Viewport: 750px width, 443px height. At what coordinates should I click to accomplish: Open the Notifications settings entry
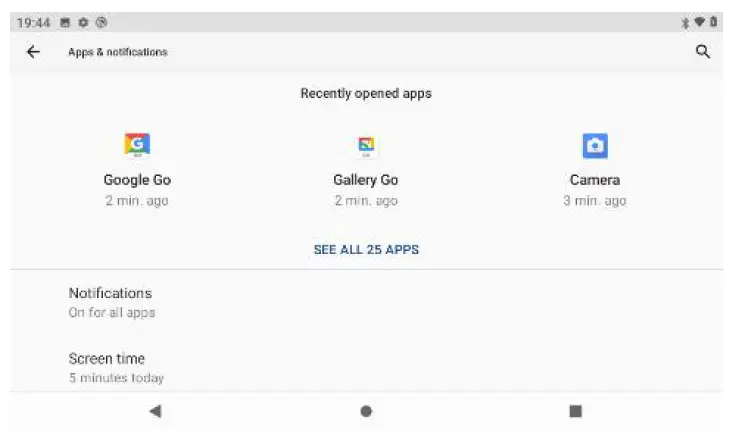(366, 302)
